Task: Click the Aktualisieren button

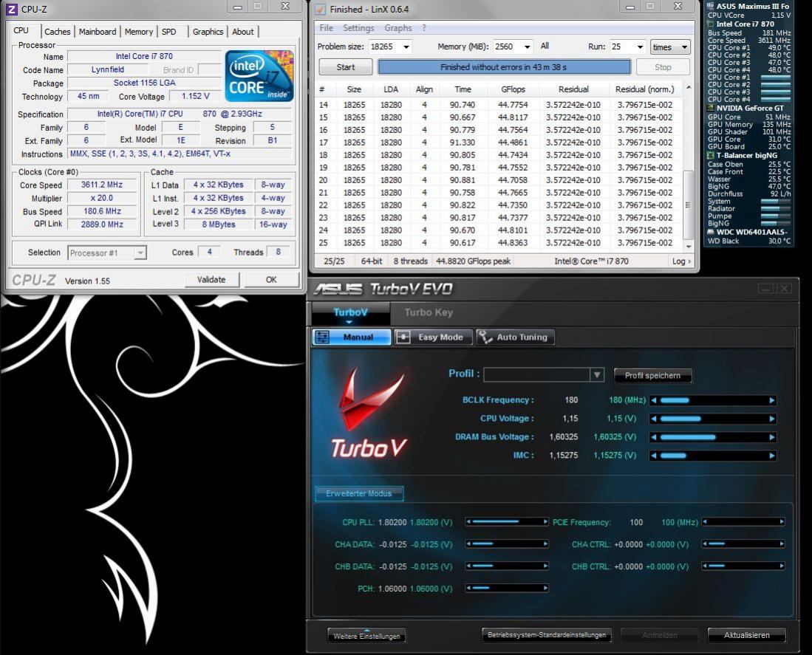Action: [x=747, y=635]
